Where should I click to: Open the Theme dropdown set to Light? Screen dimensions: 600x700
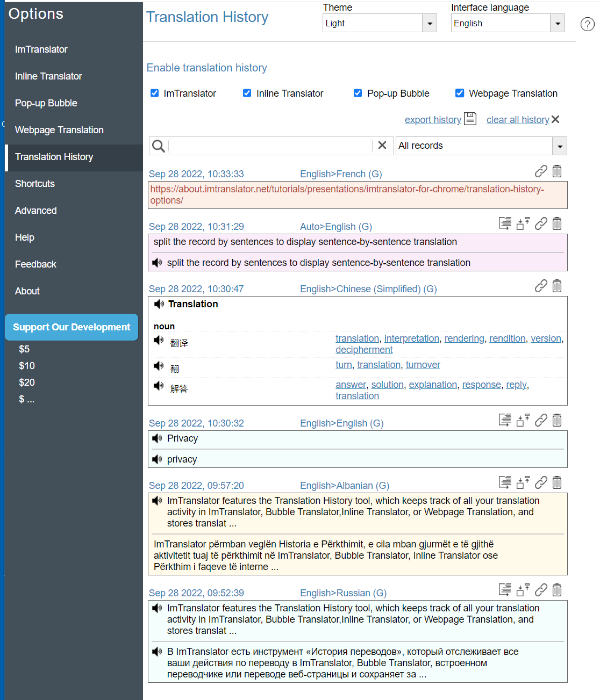[x=379, y=23]
